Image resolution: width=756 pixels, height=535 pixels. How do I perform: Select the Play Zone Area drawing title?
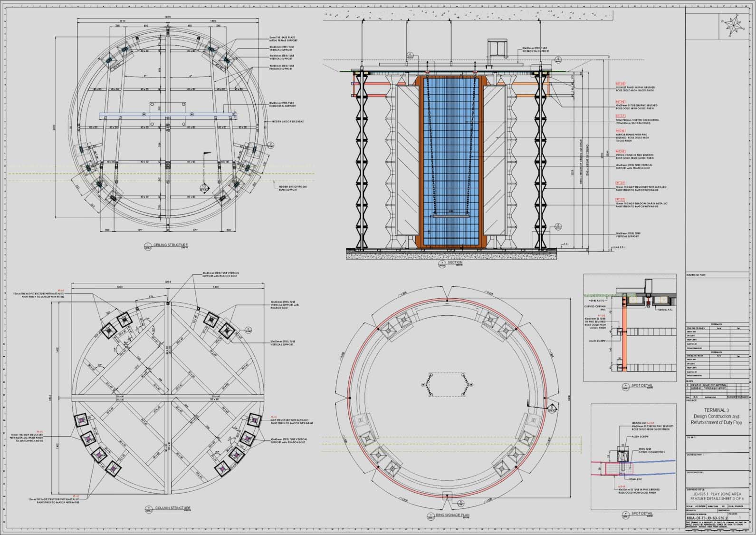point(717,496)
